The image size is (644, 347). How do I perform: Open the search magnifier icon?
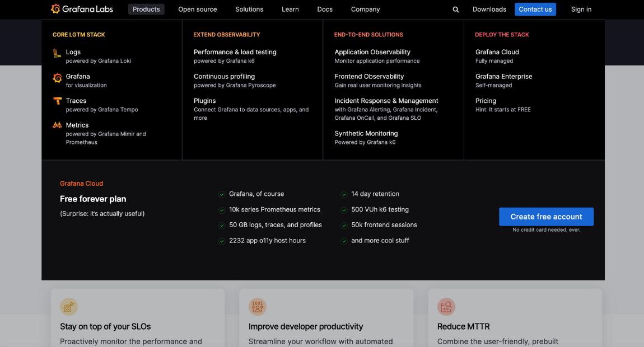pyautogui.click(x=456, y=10)
